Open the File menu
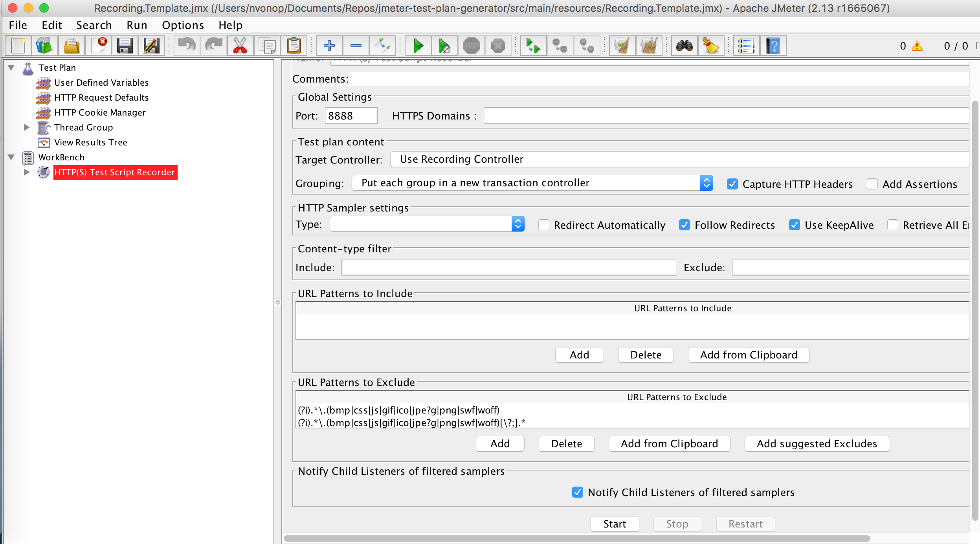This screenshot has width=980, height=544. pos(18,25)
